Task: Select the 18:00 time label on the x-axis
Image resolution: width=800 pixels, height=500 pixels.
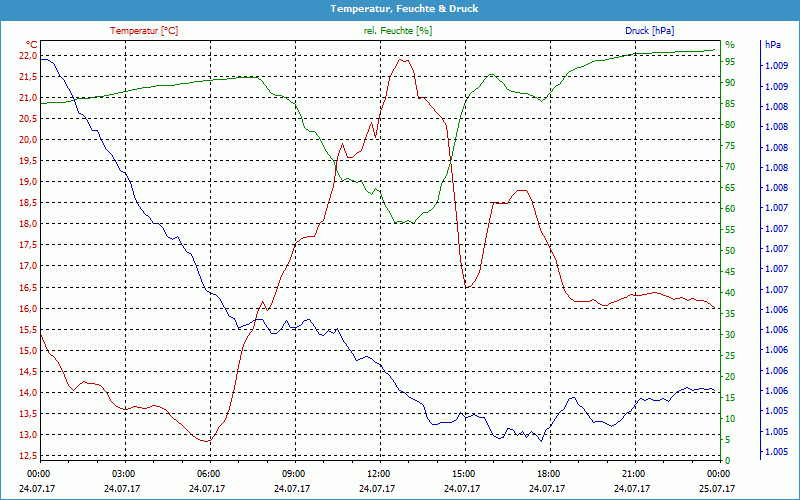Action: click(548, 472)
